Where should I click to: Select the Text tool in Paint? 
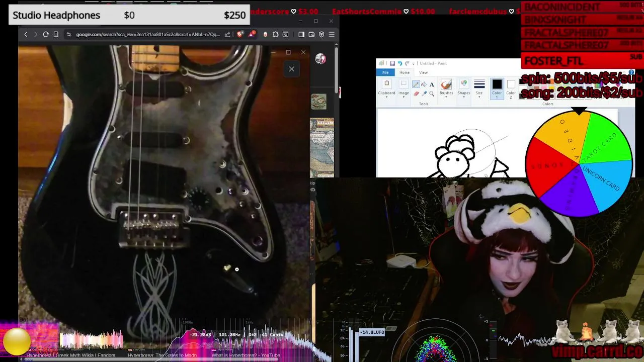[432, 84]
